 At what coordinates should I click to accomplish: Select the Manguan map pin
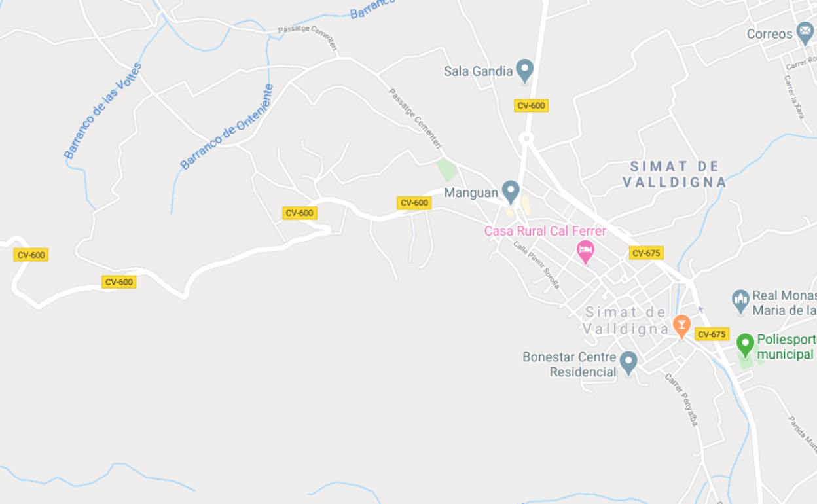511,192
